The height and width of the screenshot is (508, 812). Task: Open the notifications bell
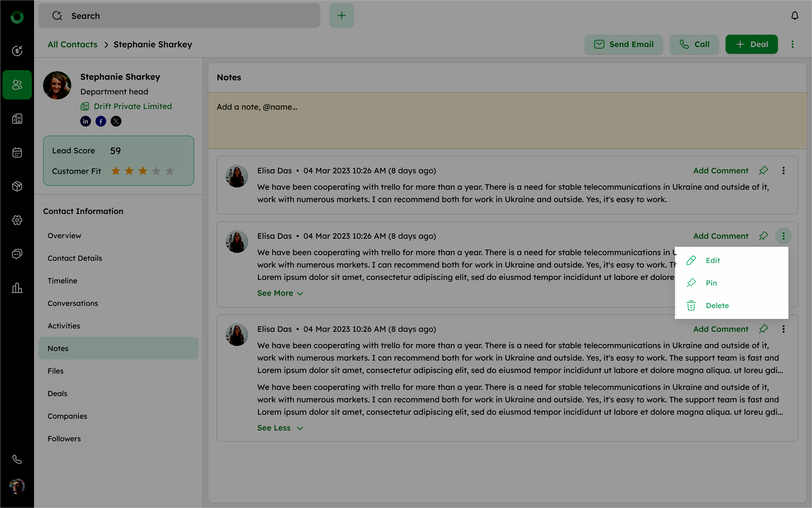tap(795, 16)
